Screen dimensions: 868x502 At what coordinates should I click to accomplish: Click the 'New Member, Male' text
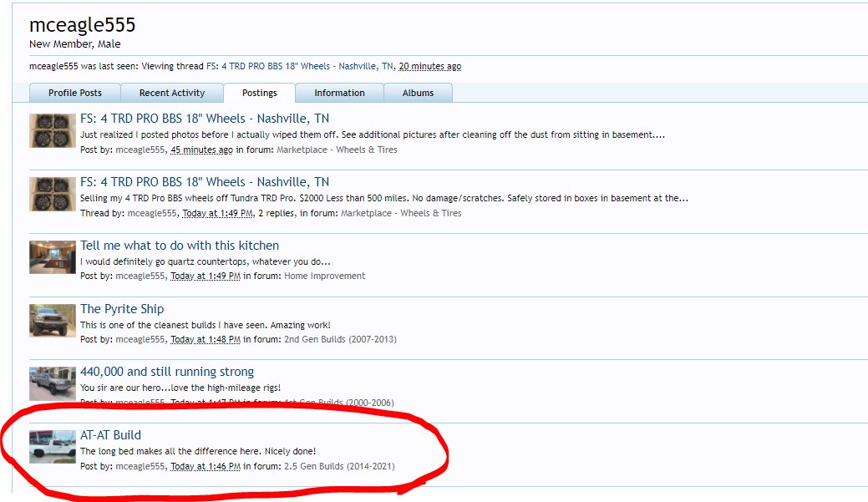[74, 44]
